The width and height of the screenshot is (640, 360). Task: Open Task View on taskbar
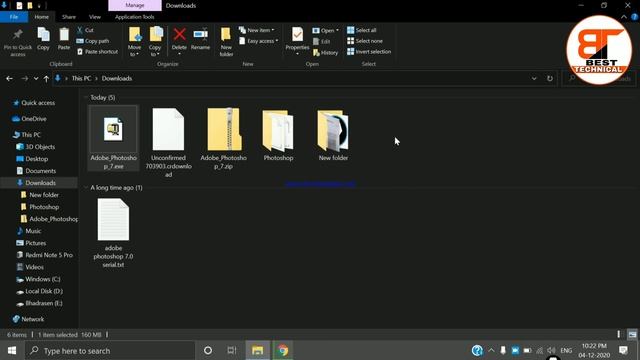click(231, 351)
